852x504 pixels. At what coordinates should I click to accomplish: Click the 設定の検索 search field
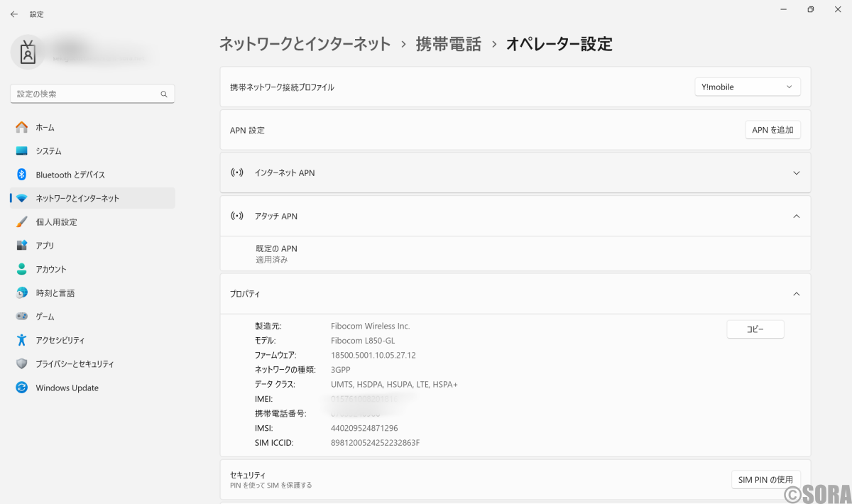92,93
